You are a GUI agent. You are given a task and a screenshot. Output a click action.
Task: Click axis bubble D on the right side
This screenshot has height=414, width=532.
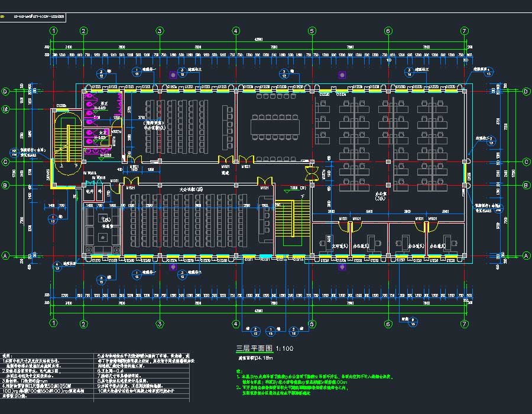[526, 91]
